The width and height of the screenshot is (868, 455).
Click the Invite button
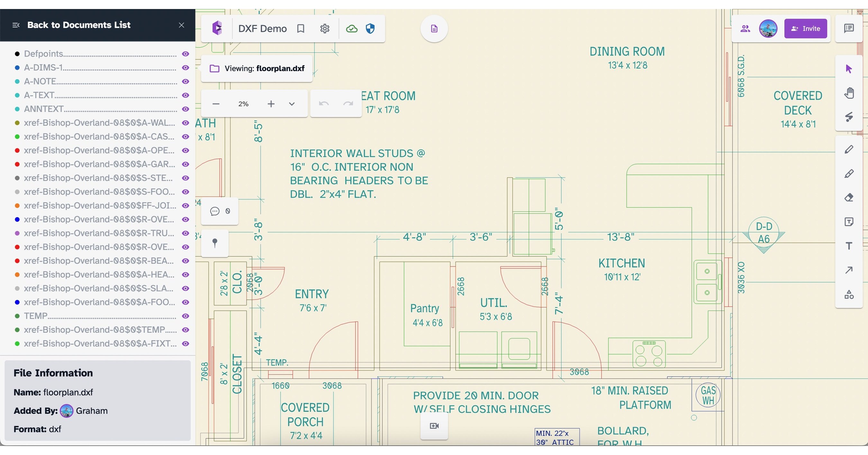[x=805, y=28]
